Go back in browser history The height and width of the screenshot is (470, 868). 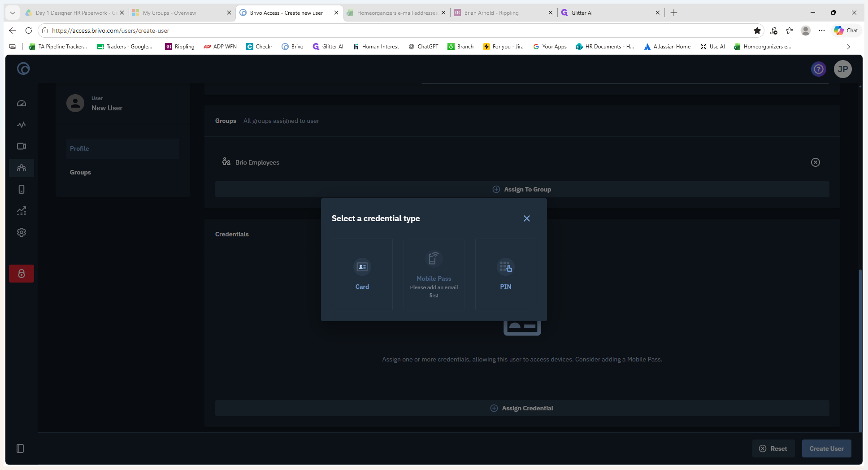(x=13, y=30)
